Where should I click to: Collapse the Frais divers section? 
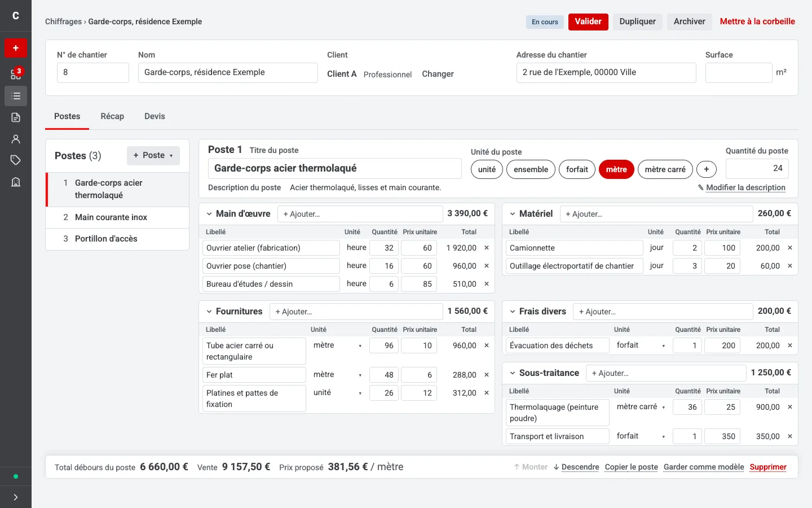pos(513,312)
